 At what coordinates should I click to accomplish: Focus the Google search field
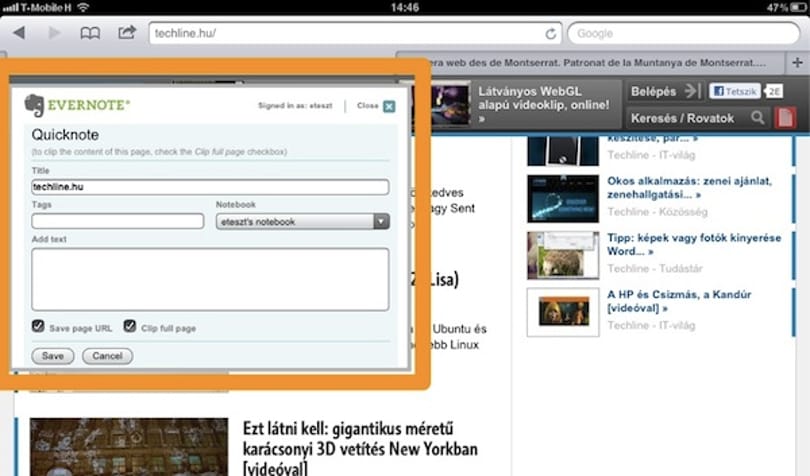pos(683,34)
